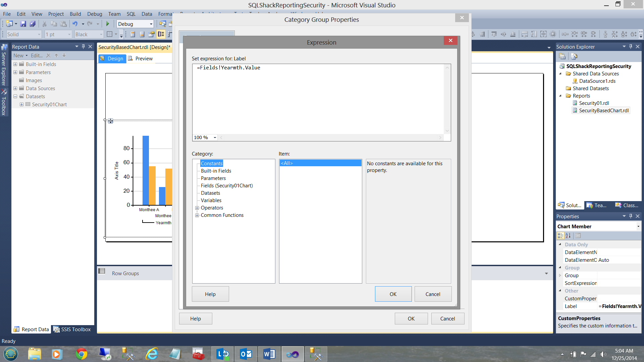The image size is (644, 362).
Task: Open the Build menu
Action: coord(75,14)
